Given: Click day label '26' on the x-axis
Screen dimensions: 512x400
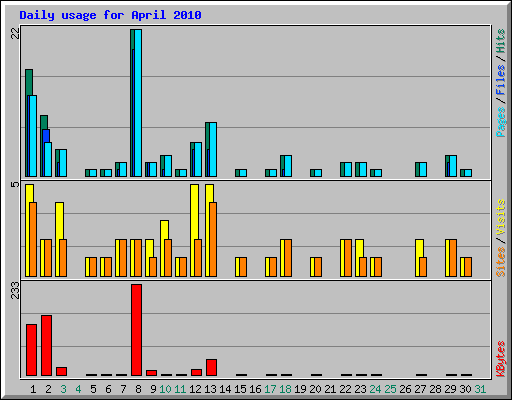Looking at the screenshot, I should 405,389.
